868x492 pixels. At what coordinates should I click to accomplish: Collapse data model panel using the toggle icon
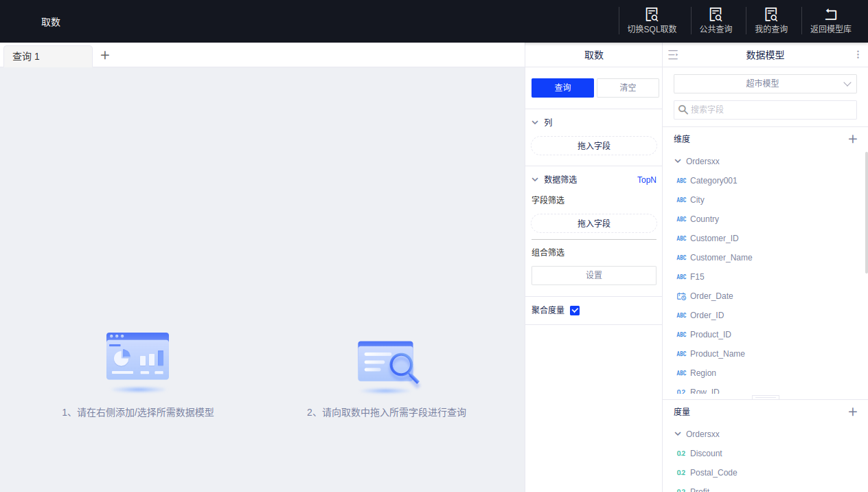[673, 55]
